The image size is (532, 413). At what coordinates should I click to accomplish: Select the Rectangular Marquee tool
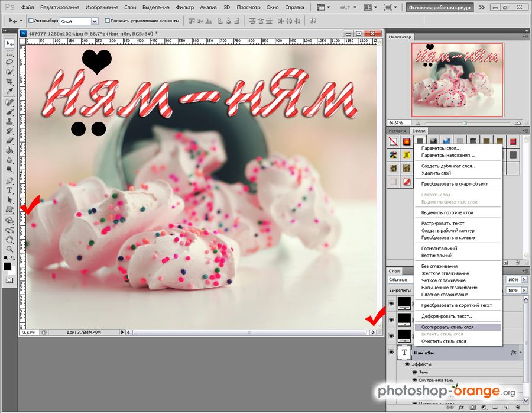(9, 53)
